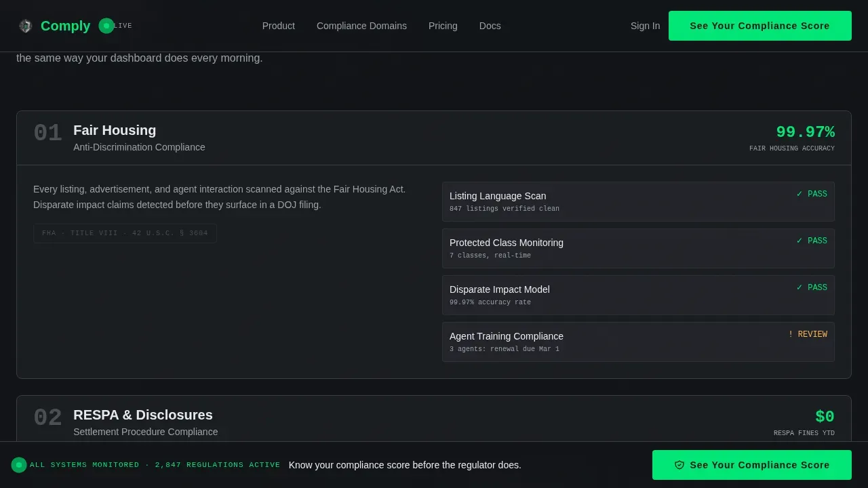Select the Fair Housing section heading
Viewport: 868px width, 488px height.
click(x=115, y=130)
